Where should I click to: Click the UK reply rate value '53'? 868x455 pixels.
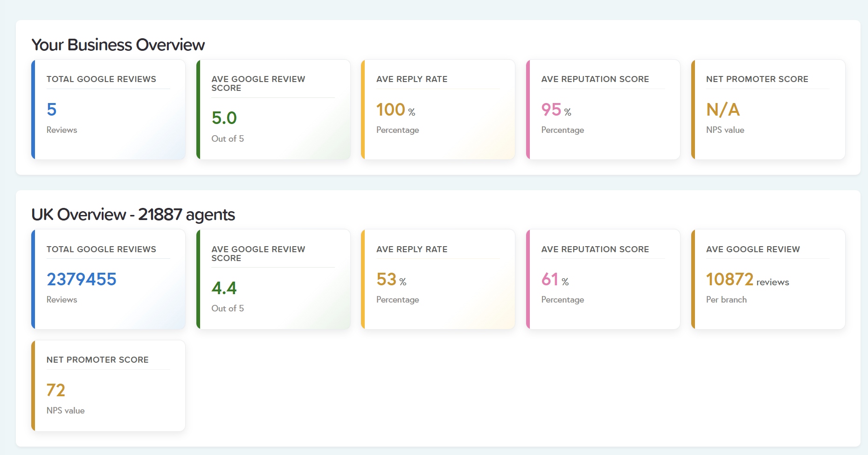(x=387, y=279)
